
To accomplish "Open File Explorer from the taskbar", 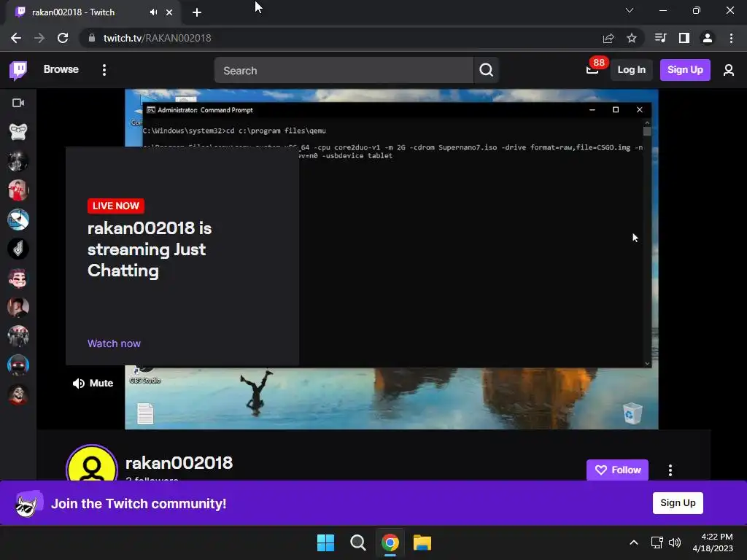I will (x=422, y=542).
